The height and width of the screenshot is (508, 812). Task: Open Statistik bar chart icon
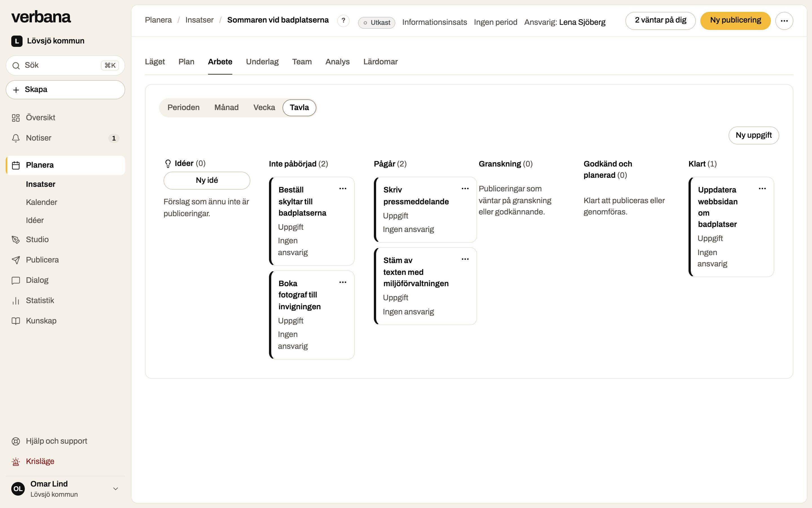tap(16, 301)
